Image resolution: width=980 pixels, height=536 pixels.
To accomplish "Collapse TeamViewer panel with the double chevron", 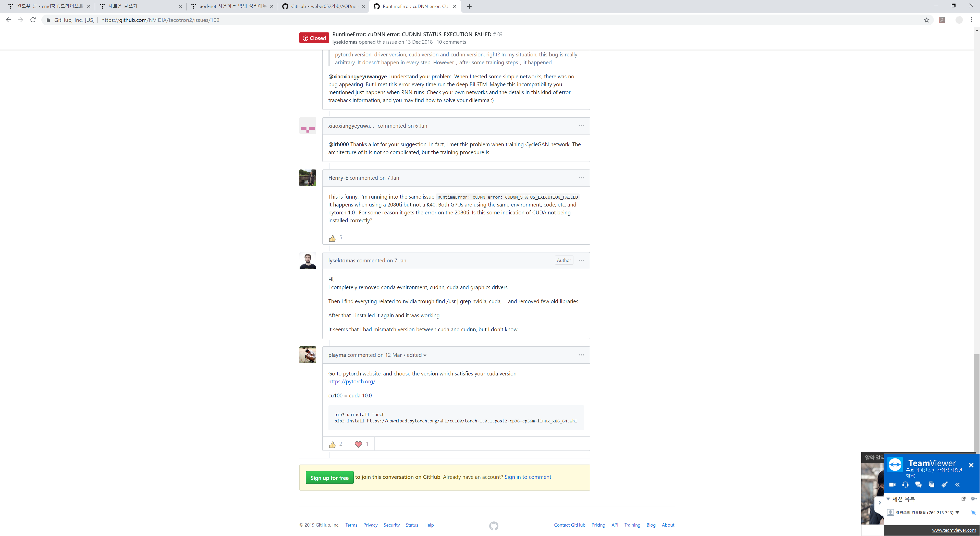I will pyautogui.click(x=958, y=485).
